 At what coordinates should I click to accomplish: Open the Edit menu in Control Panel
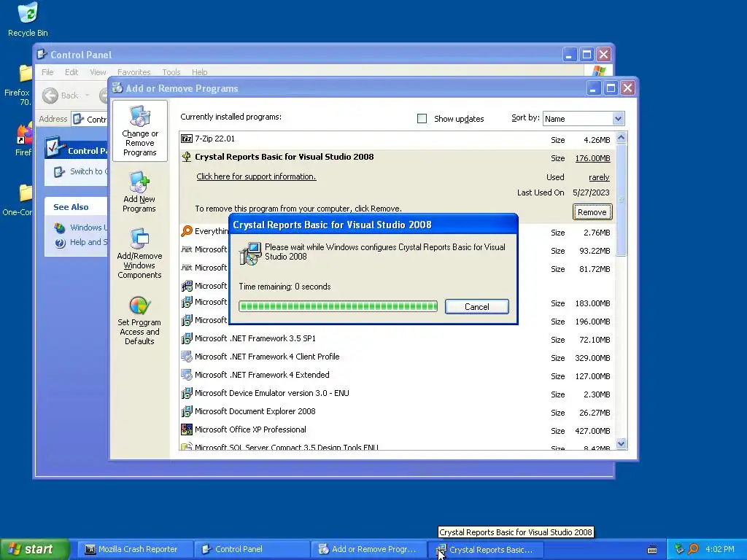[71, 72]
